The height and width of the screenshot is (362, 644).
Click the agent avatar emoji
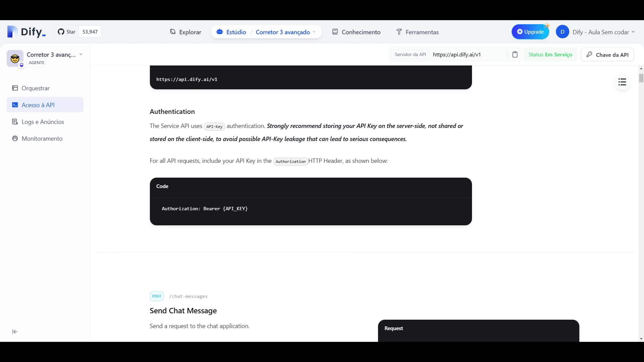(x=15, y=58)
